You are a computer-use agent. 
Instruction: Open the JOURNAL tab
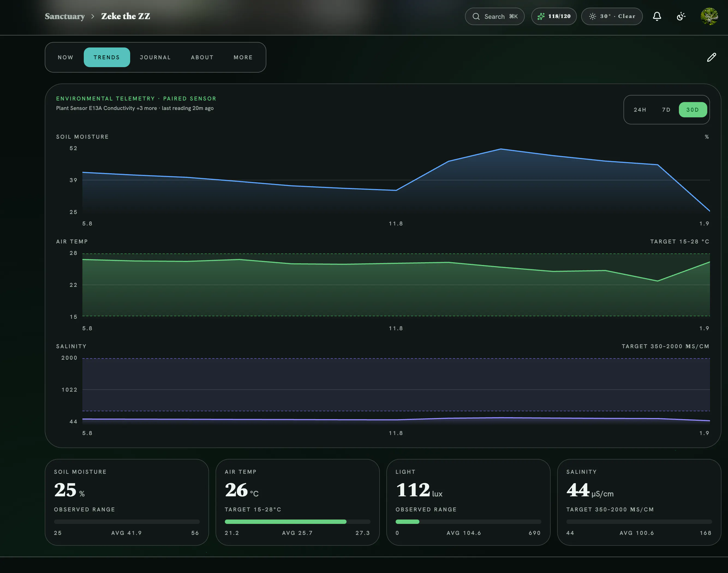155,57
